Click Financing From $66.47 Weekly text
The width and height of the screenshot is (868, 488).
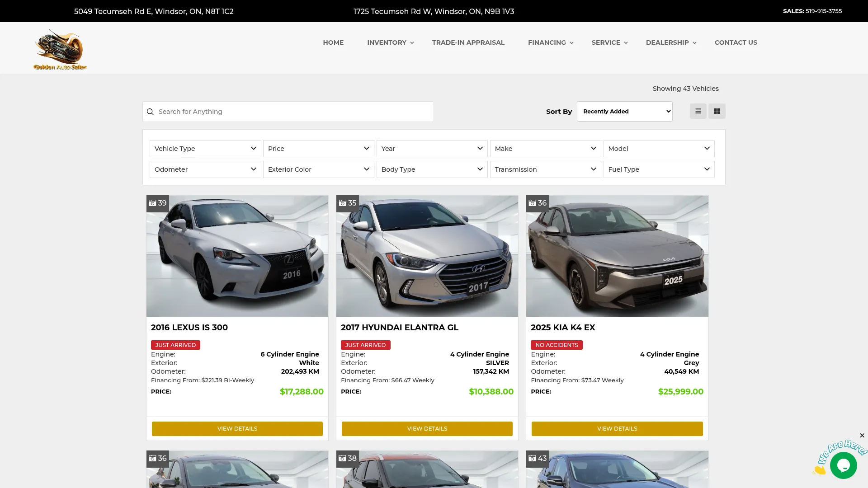(x=387, y=380)
